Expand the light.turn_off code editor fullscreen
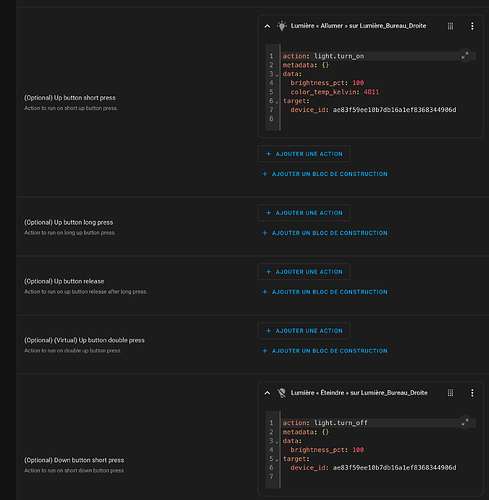 (465, 422)
